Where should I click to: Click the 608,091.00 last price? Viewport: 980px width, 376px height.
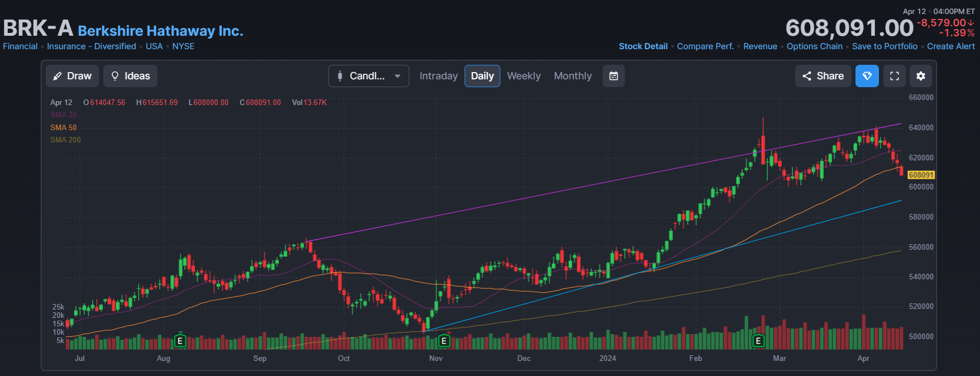849,28
